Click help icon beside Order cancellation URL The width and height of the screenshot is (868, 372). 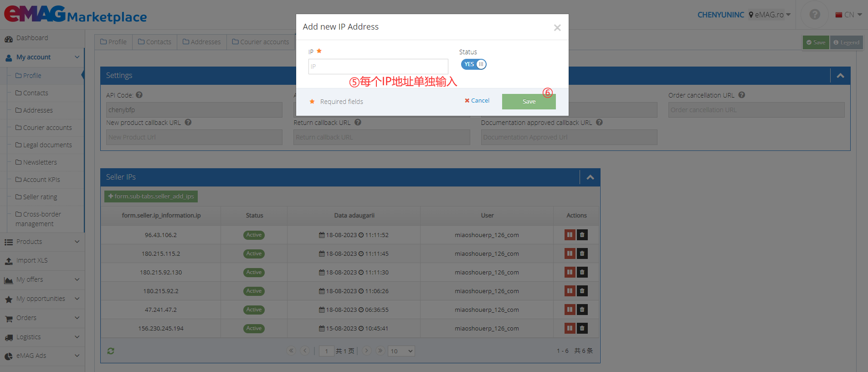[742, 95]
